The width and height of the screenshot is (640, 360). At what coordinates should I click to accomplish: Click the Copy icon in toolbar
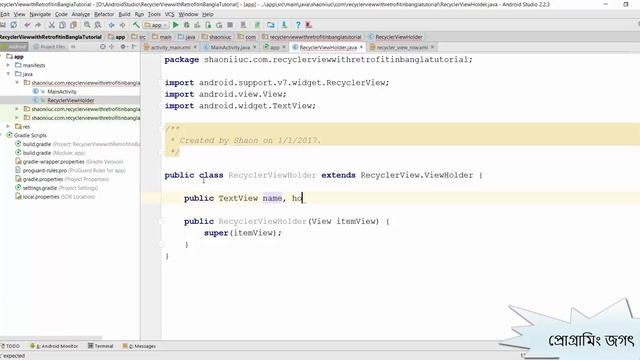(x=62, y=25)
